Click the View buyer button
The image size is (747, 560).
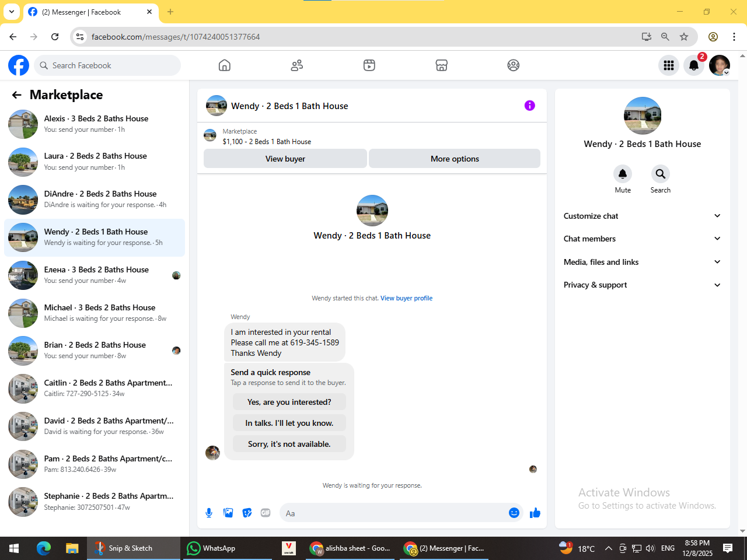[x=285, y=159]
